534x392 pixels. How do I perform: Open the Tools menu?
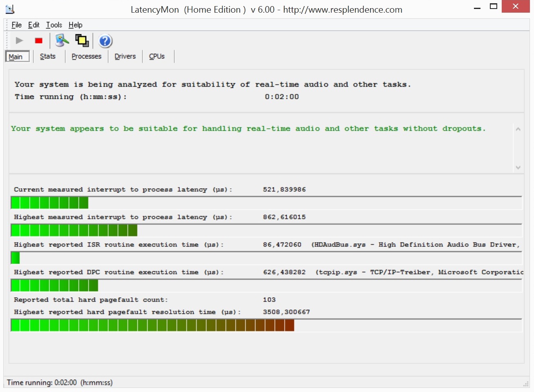coord(54,25)
